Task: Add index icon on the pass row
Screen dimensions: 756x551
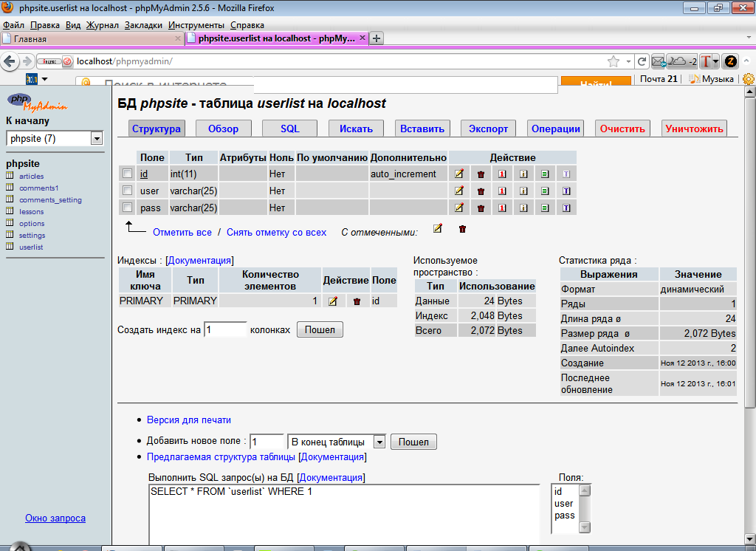Action: (523, 208)
